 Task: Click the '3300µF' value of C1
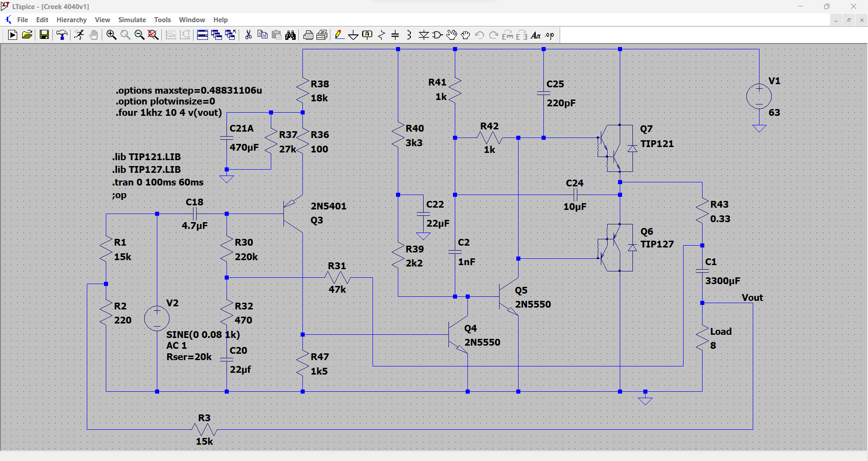(723, 281)
